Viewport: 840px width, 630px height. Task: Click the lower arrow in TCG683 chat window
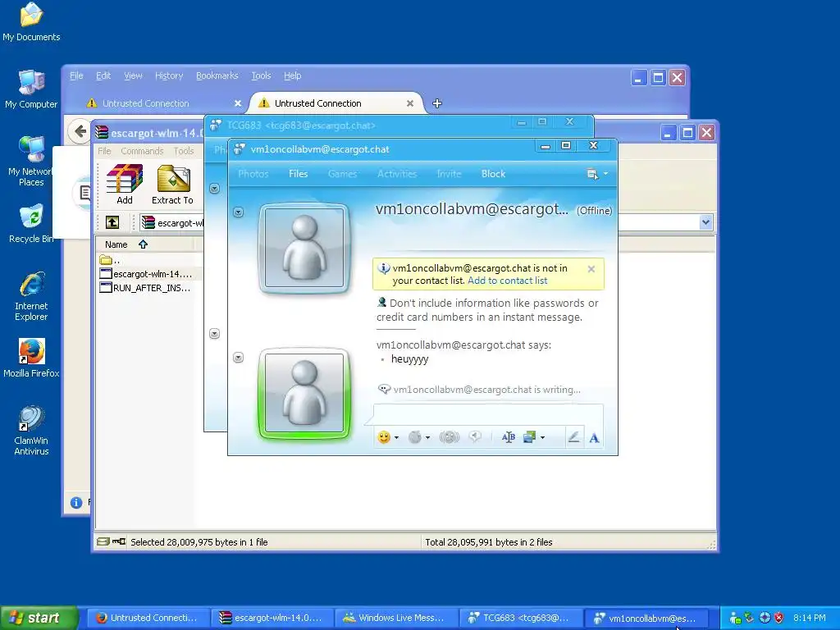pos(214,334)
